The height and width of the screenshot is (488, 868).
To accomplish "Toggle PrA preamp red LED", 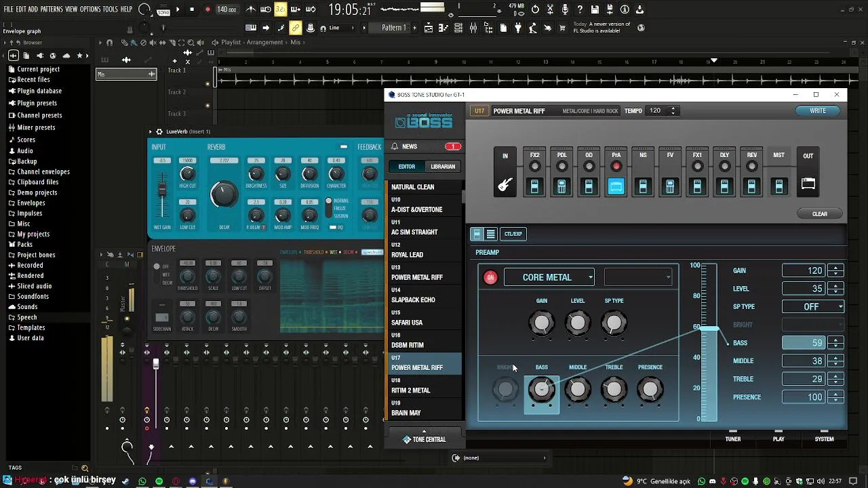I will (616, 166).
